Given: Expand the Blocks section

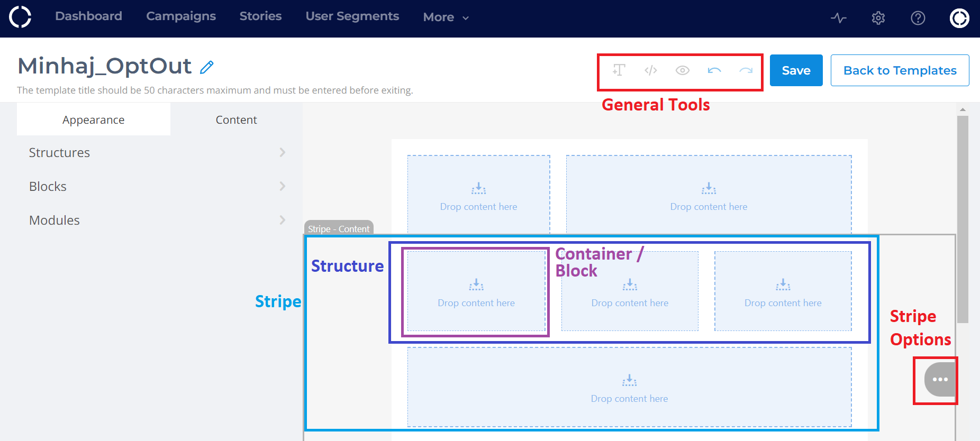Looking at the screenshot, I should click(x=157, y=187).
